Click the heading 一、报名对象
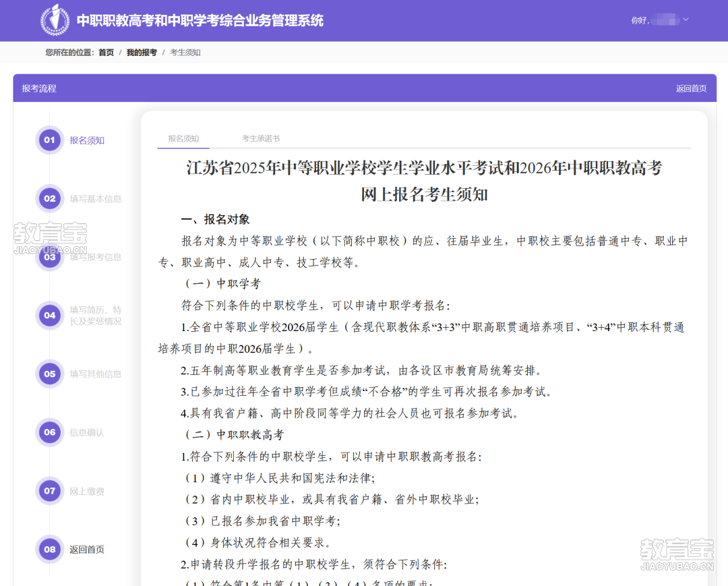Image resolution: width=728 pixels, height=586 pixels. pos(216,219)
